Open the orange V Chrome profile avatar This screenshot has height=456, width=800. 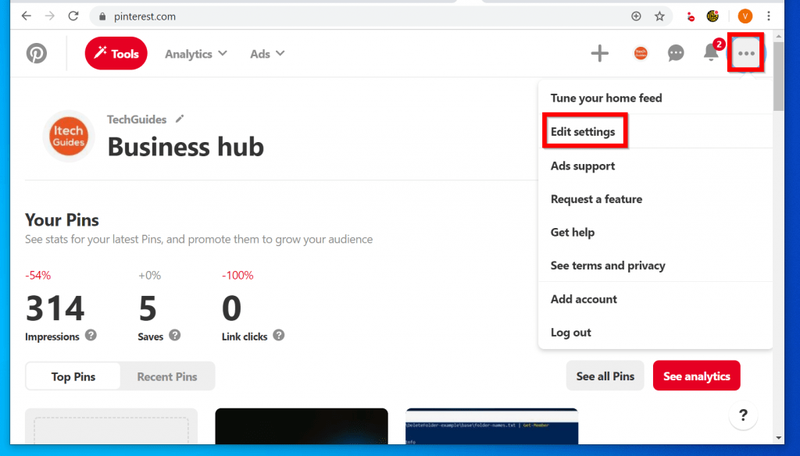(x=745, y=16)
